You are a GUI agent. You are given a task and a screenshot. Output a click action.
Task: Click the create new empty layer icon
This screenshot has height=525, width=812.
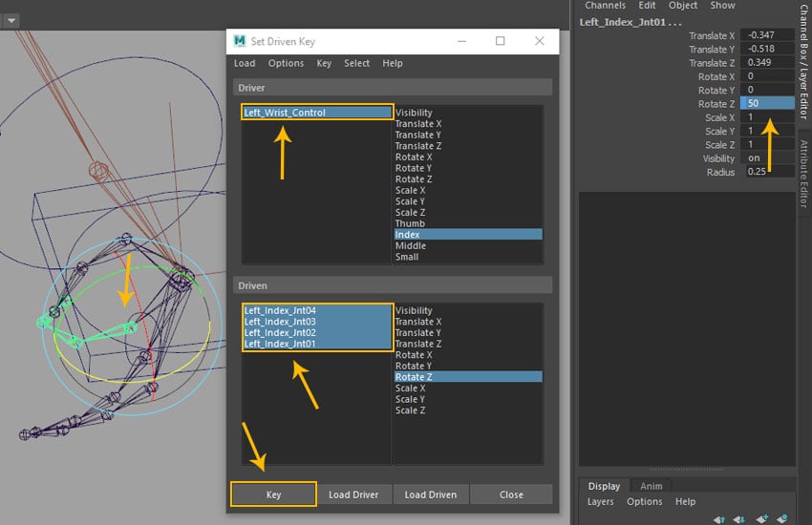[x=762, y=518]
